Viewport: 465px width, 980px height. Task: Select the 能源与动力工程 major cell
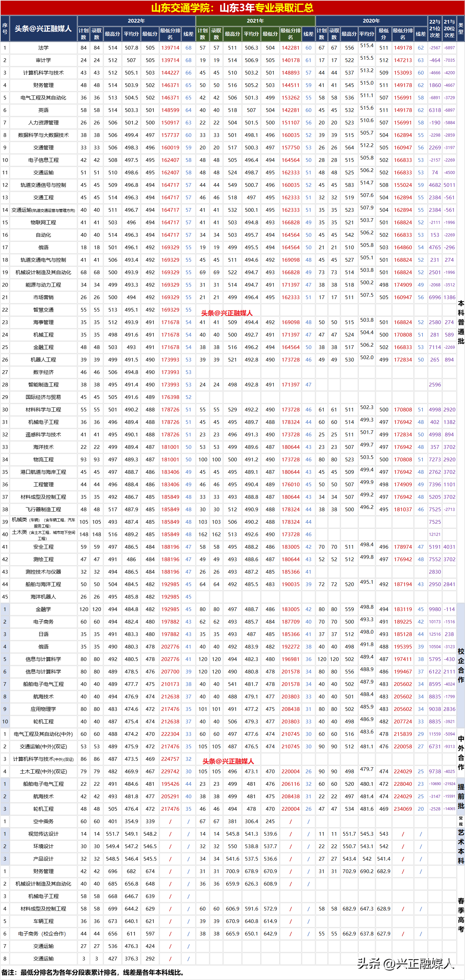pos(43,285)
